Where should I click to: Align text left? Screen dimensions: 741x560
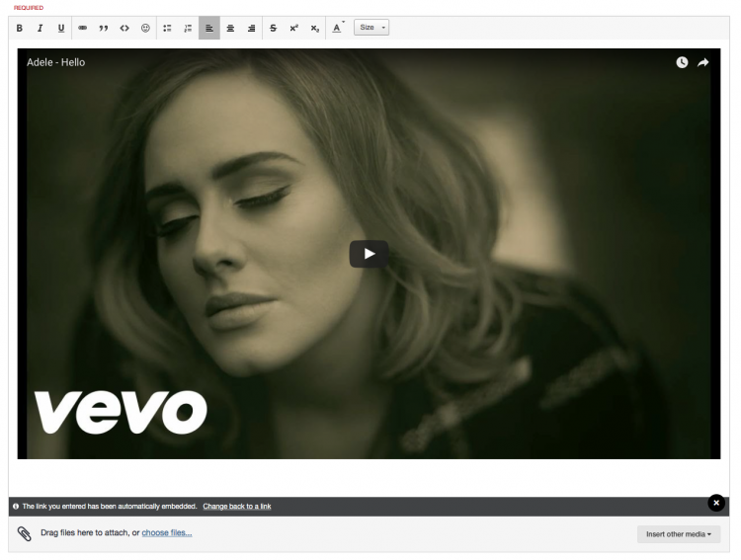tap(209, 28)
